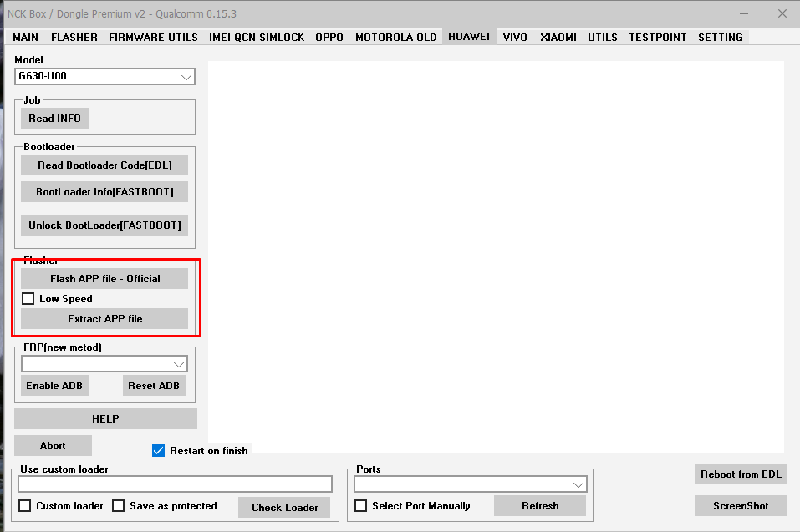Click the Abort button
The image size is (800, 532).
53,446
